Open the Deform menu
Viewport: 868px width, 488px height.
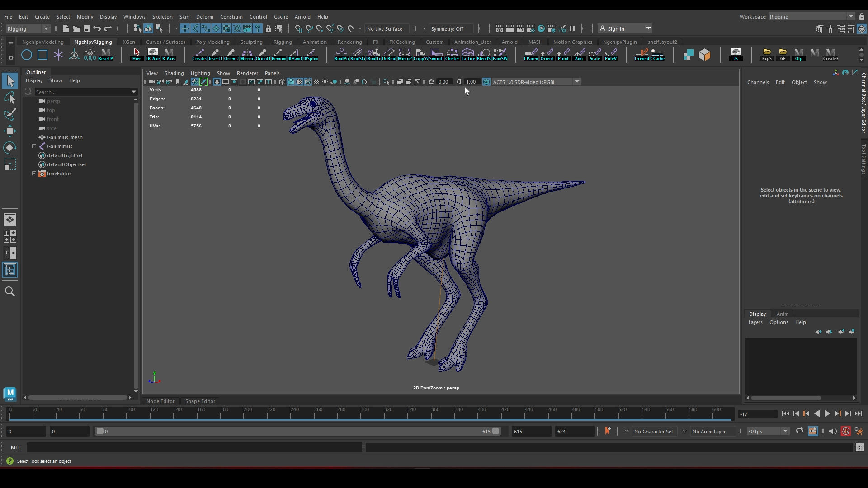pyautogui.click(x=204, y=16)
